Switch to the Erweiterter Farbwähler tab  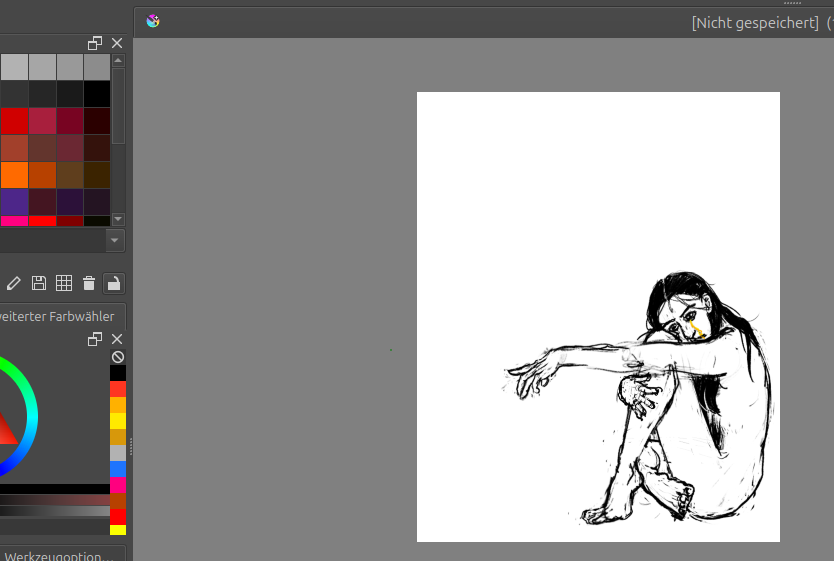60,316
